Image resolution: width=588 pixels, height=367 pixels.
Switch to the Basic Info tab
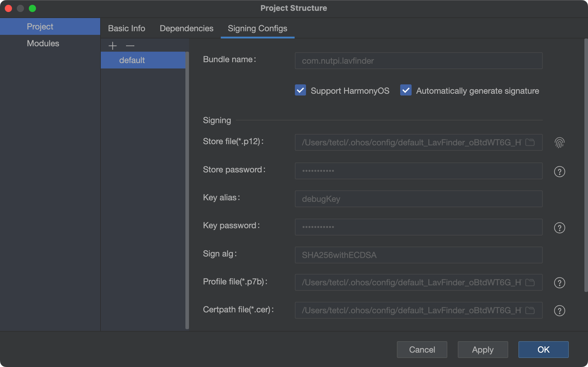click(x=126, y=28)
